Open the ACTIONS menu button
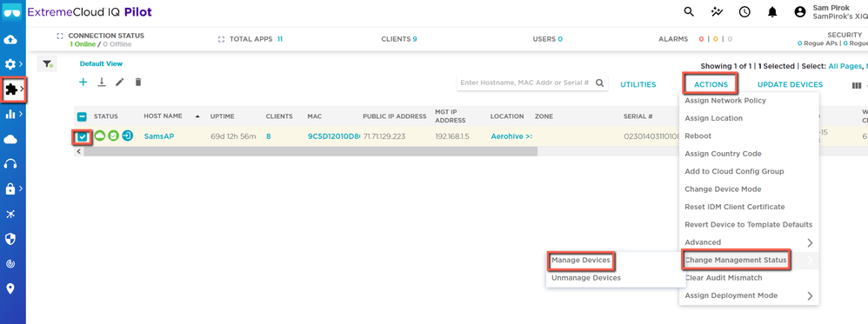Image resolution: width=868 pixels, height=324 pixels. tap(711, 84)
